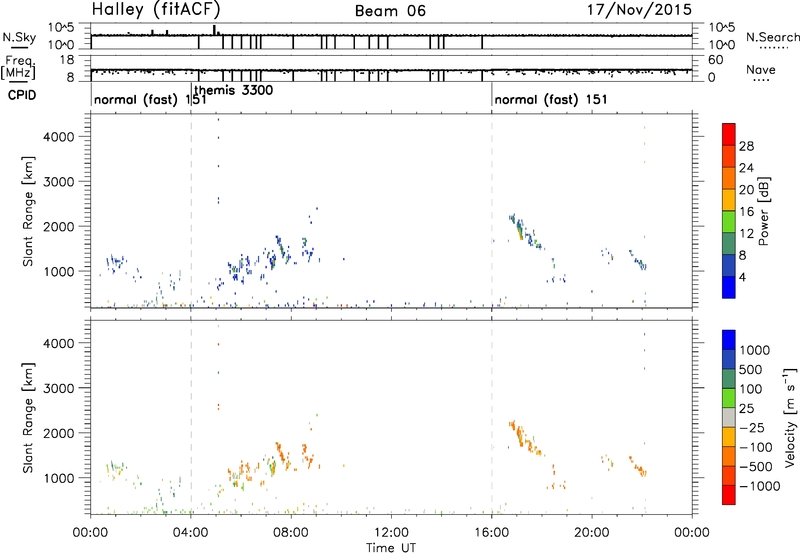Click the '3000' range tick on velocity panel
Viewport: 800px width, 554px height.
click(x=58, y=388)
